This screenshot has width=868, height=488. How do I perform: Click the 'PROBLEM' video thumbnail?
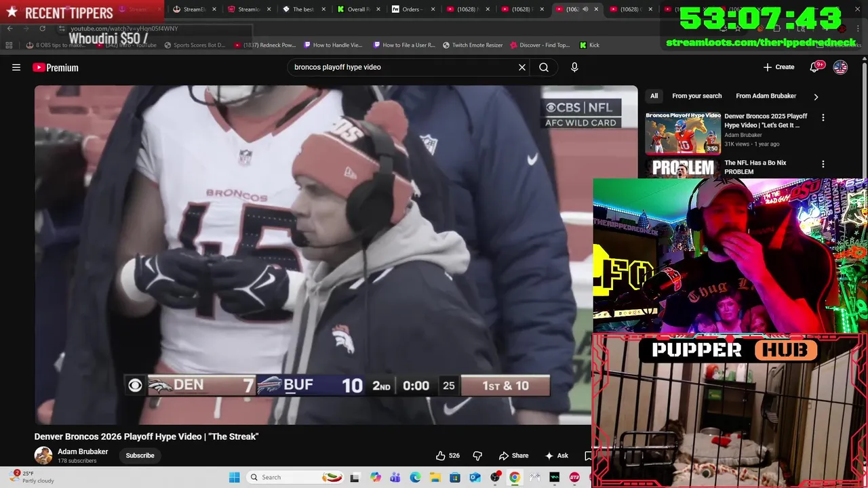pyautogui.click(x=683, y=168)
